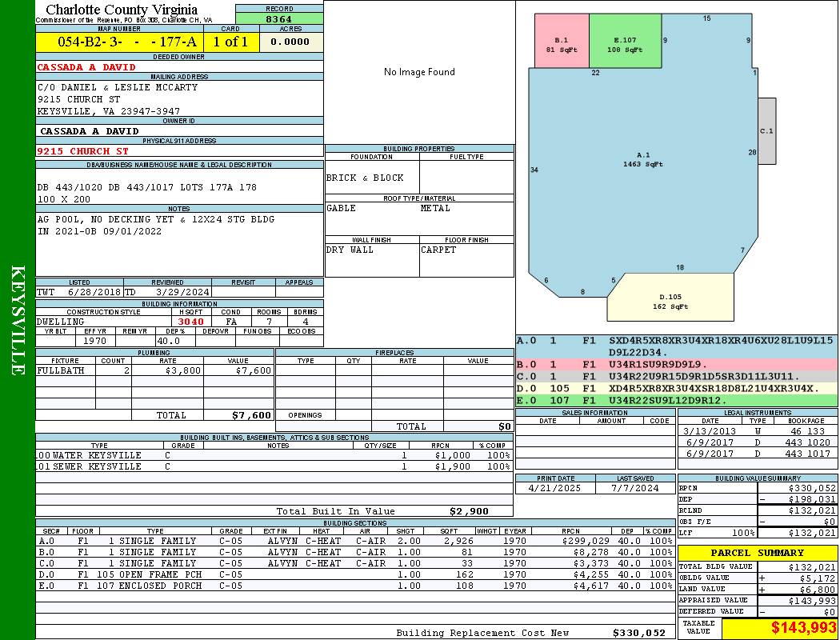This screenshot has height=640, width=840.
Task: Click legal description DB 443/1020 line
Action: coord(146,187)
